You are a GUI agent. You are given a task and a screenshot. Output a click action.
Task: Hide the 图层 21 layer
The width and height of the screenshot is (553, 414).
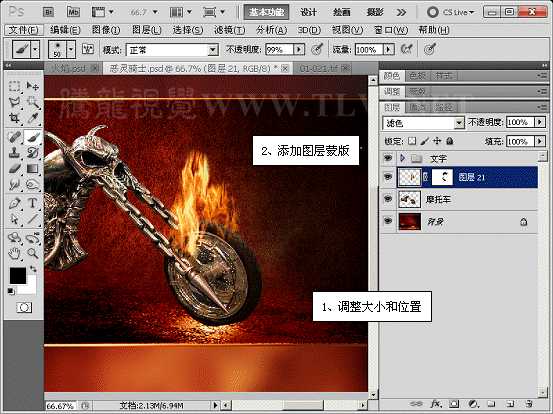tap(388, 177)
